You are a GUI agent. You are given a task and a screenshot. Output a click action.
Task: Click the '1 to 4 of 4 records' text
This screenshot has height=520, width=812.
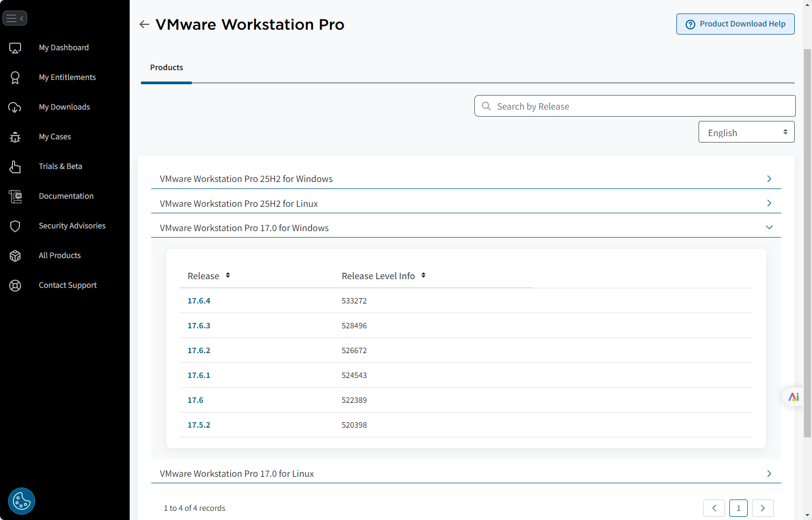click(194, 508)
